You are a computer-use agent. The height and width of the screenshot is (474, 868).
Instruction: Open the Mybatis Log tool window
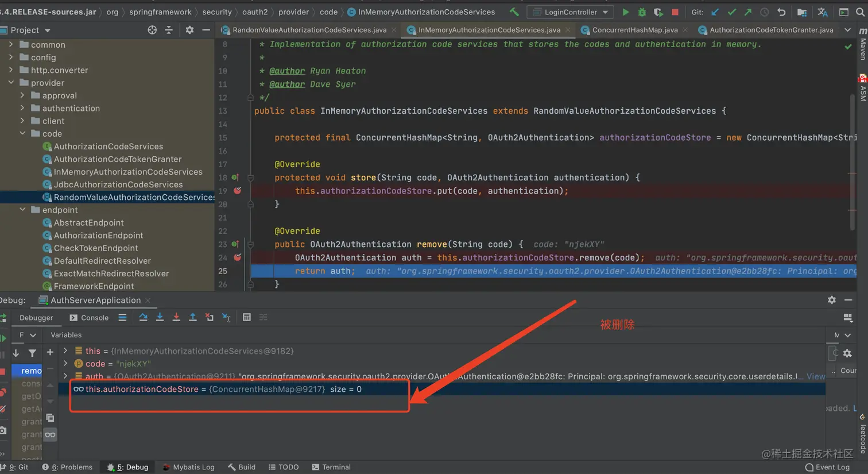[188, 467]
